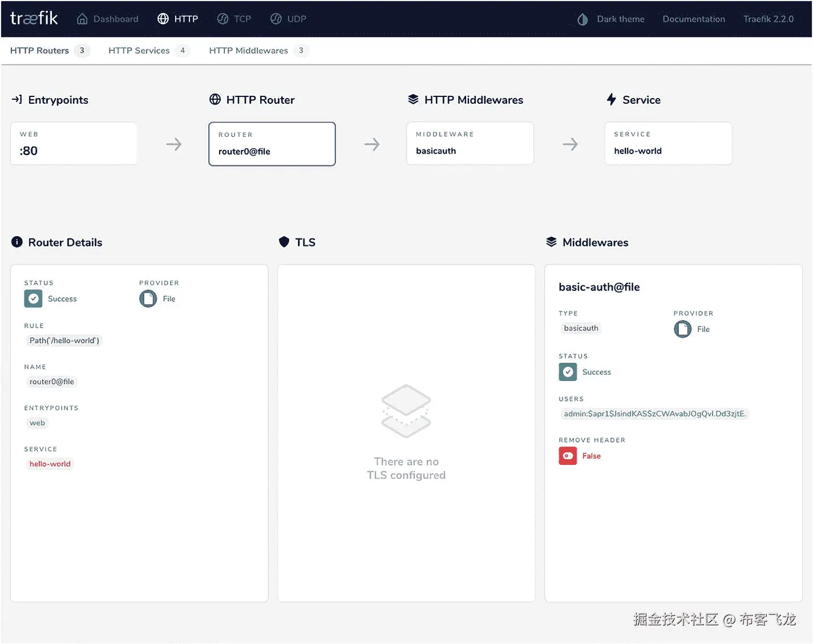The image size is (813, 644).
Task: Click HTTP Middlewares count badge 3
Action: coord(301,50)
